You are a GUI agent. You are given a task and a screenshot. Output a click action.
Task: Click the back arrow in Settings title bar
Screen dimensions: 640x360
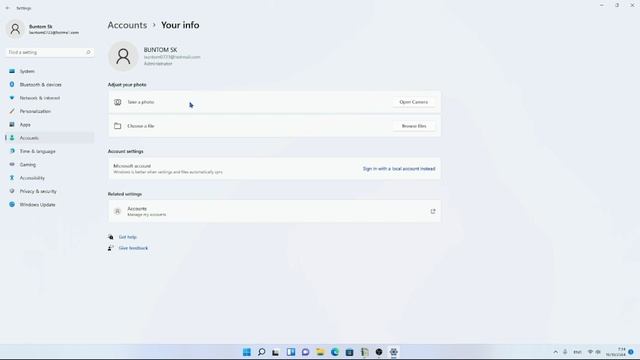[x=7, y=8]
